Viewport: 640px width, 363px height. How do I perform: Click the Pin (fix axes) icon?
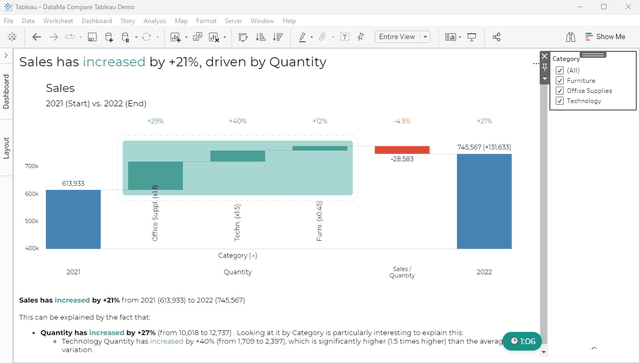tap(360, 37)
